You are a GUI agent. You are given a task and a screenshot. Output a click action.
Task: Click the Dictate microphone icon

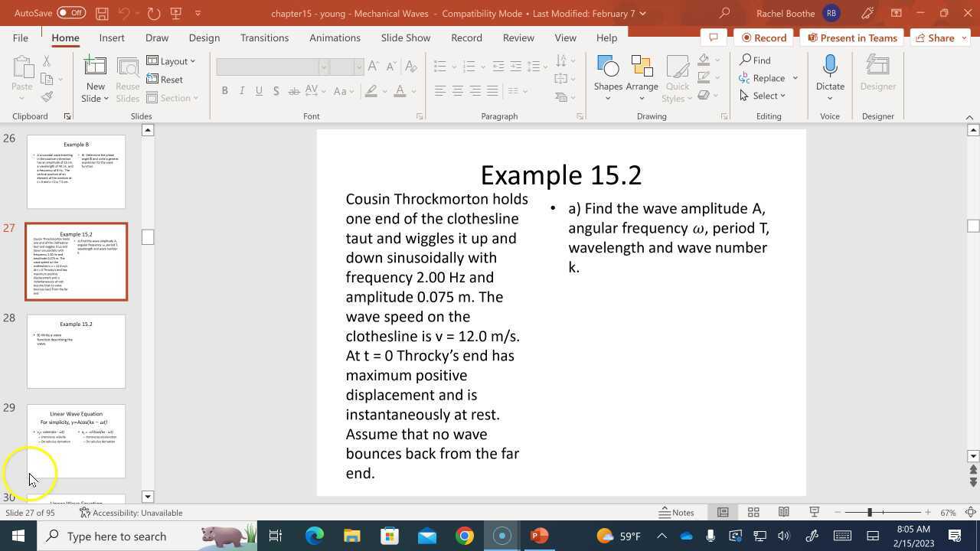(830, 67)
